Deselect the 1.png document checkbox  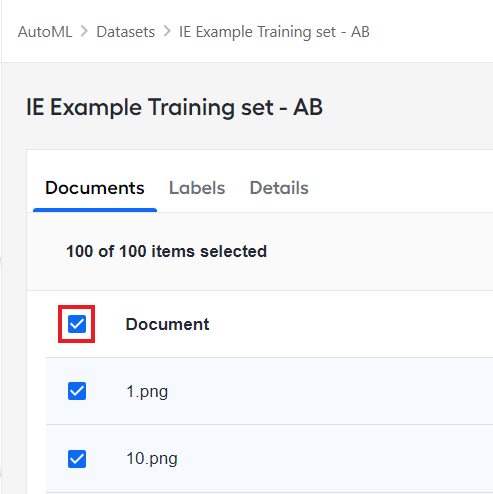(x=77, y=391)
